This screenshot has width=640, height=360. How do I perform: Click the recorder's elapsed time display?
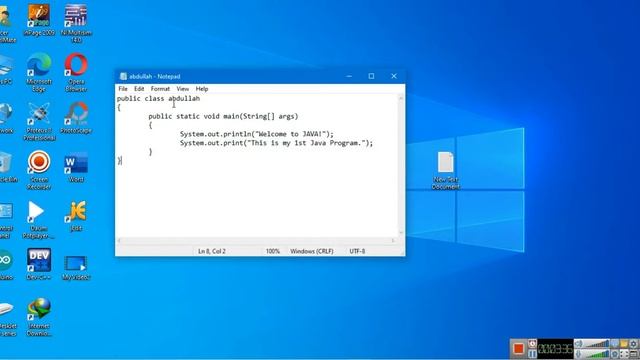coord(555,349)
